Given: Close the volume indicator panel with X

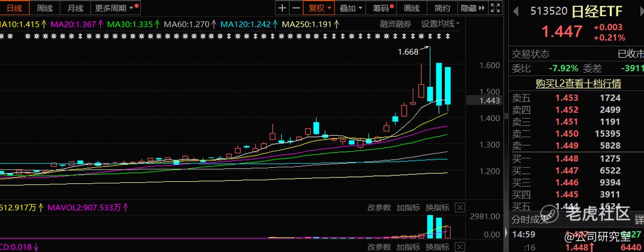Looking at the screenshot, I should pyautogui.click(x=459, y=207).
